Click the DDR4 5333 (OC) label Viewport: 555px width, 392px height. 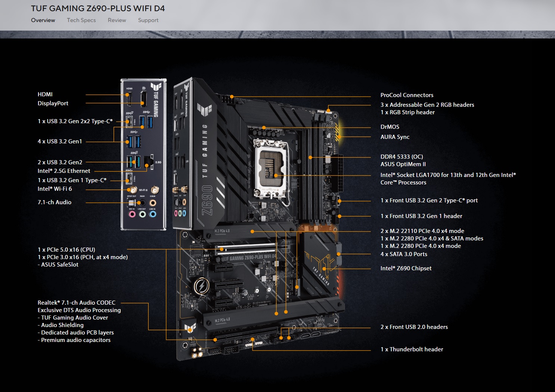pyautogui.click(x=402, y=157)
